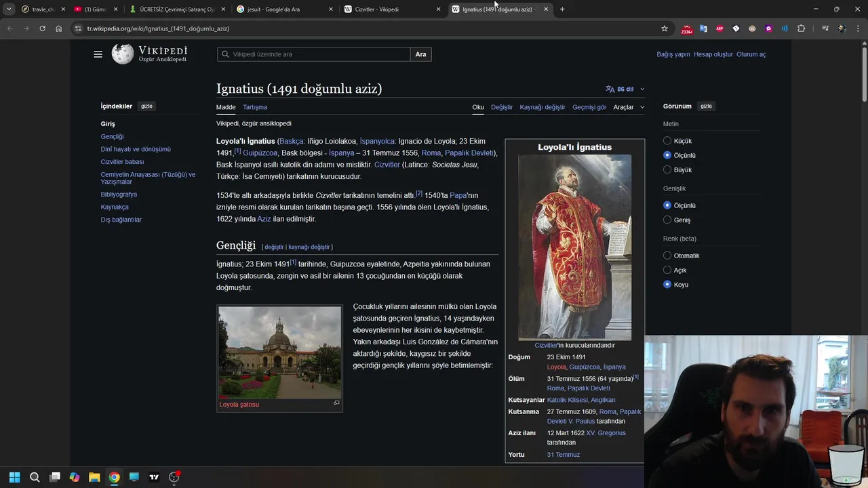
Task: Select Ölçünlü text size
Action: click(x=667, y=155)
